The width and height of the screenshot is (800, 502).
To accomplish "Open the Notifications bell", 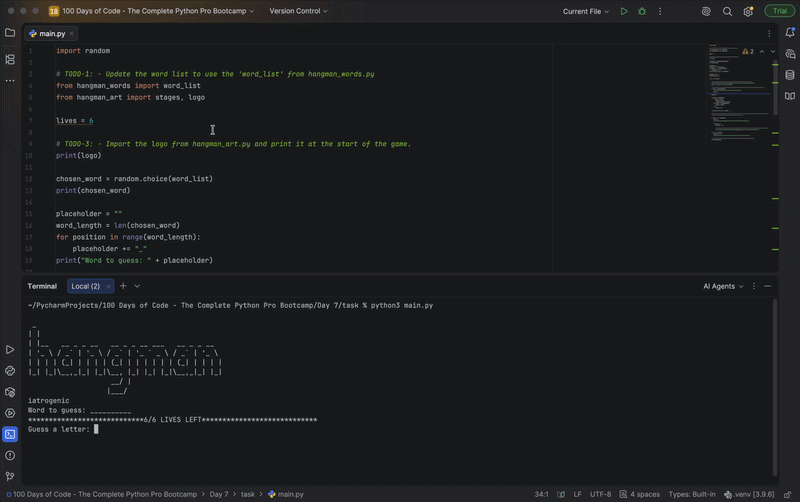I will coord(790,32).
